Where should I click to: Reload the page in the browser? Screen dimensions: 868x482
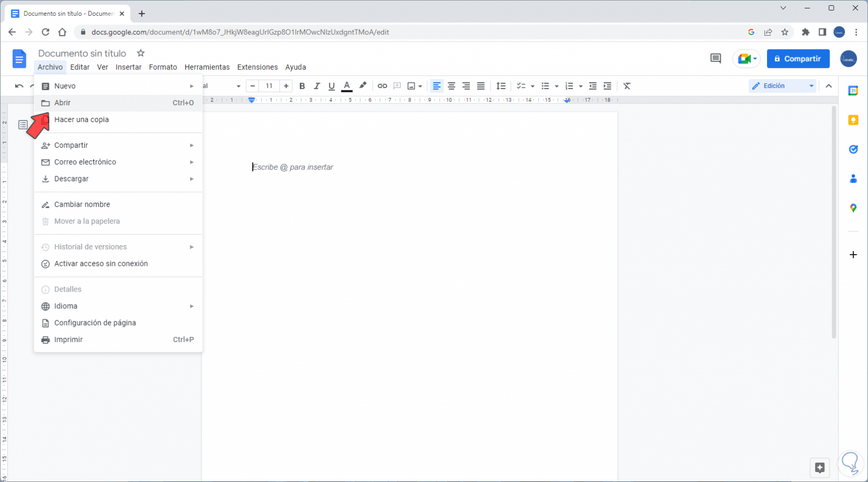tap(45, 32)
